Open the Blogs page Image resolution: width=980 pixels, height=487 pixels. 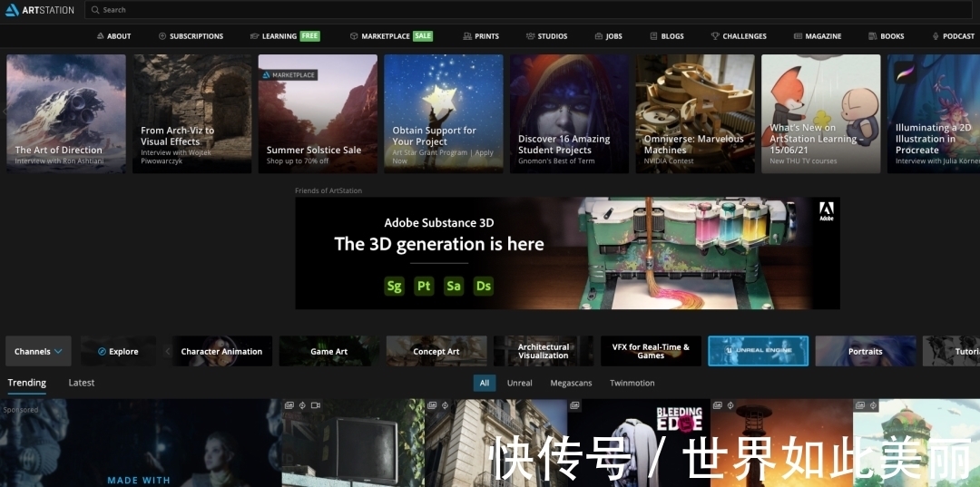coord(667,36)
